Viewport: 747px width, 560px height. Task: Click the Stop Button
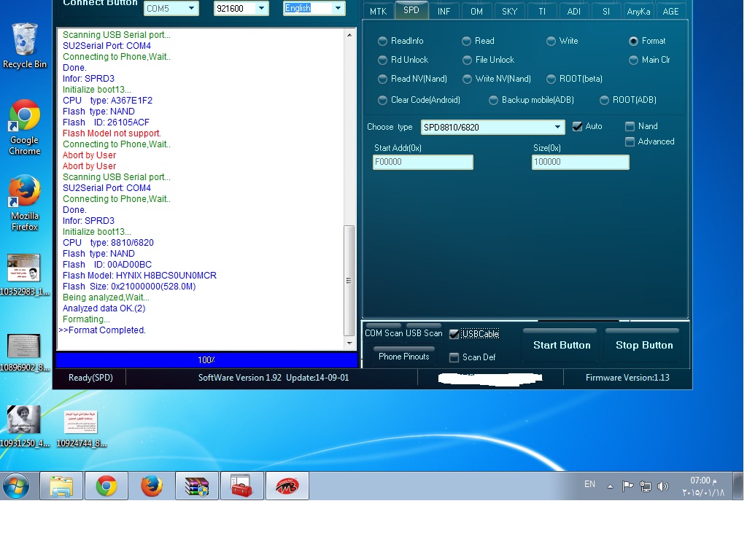643,345
